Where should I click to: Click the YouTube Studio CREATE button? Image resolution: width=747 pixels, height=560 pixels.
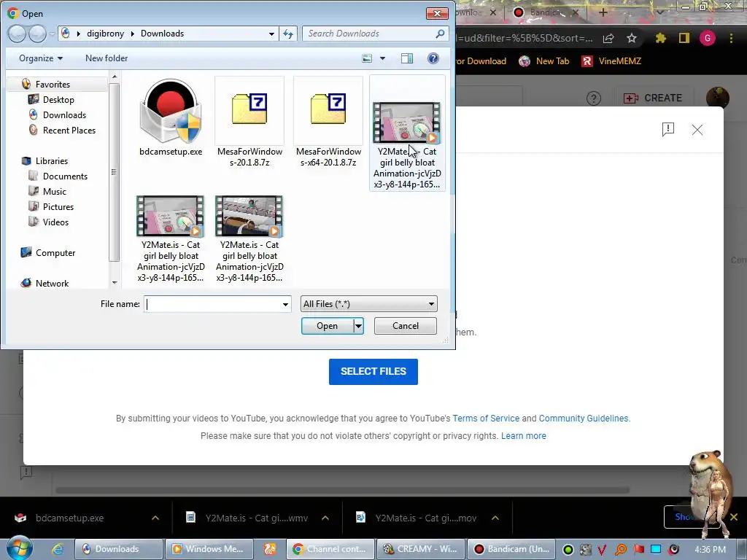tap(653, 98)
